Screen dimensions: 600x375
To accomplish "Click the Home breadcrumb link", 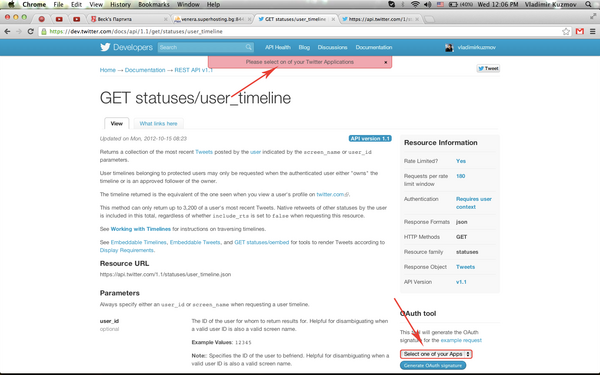I will click(x=108, y=70).
